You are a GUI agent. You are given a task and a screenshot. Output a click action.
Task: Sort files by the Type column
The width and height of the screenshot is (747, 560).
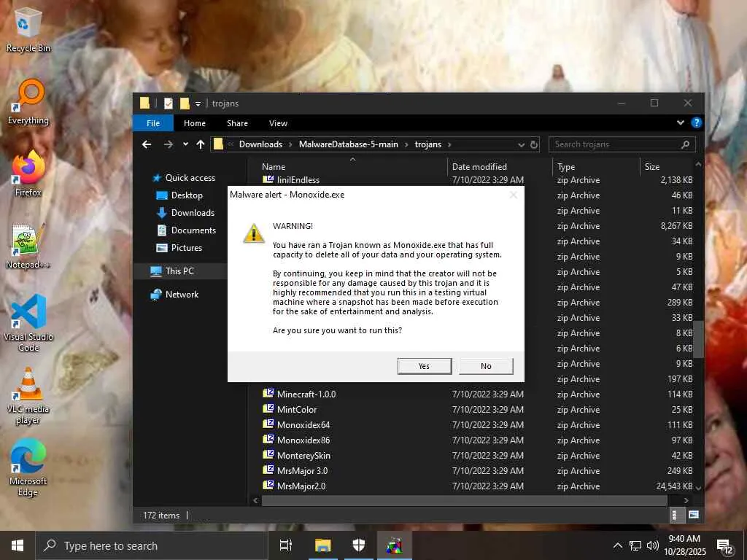coord(566,167)
